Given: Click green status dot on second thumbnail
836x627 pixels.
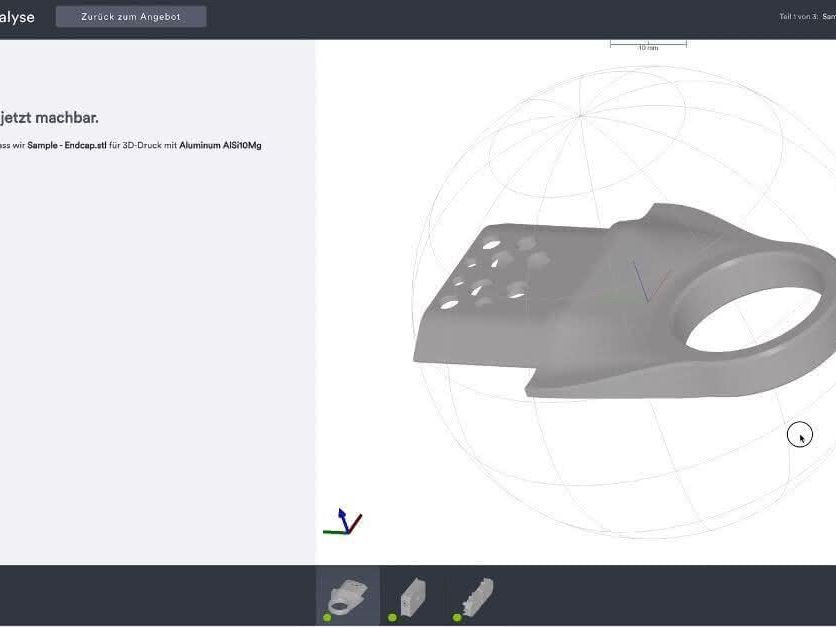Looking at the screenshot, I should point(392,617).
